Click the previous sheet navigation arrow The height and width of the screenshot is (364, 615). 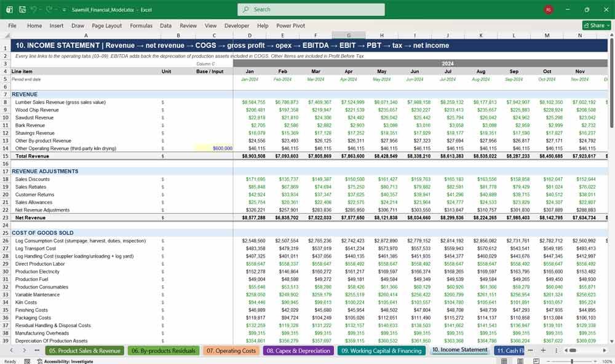(x=12, y=350)
